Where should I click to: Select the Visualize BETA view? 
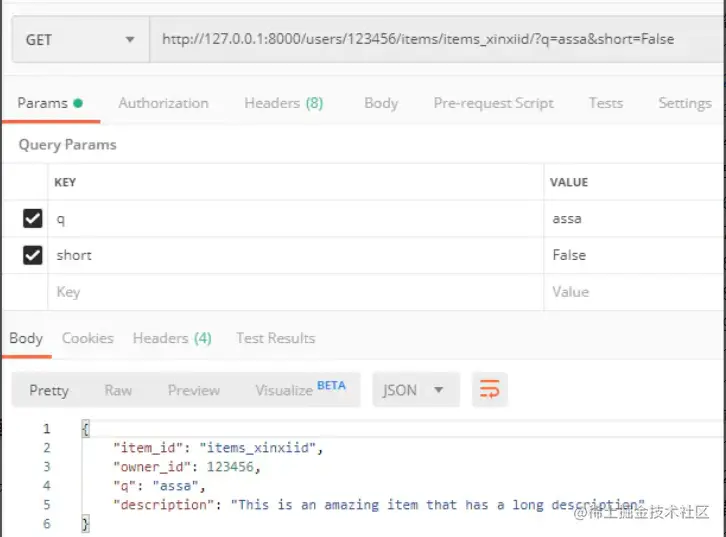[300, 389]
